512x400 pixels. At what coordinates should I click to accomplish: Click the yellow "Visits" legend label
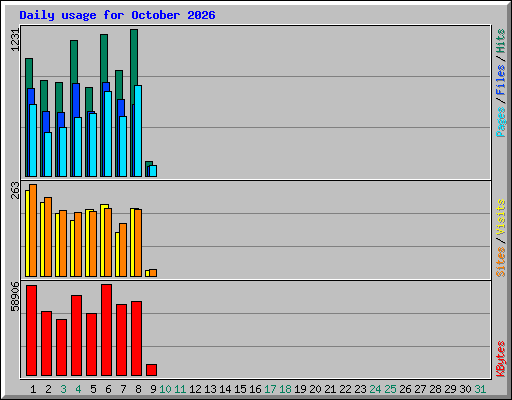pyautogui.click(x=500, y=217)
